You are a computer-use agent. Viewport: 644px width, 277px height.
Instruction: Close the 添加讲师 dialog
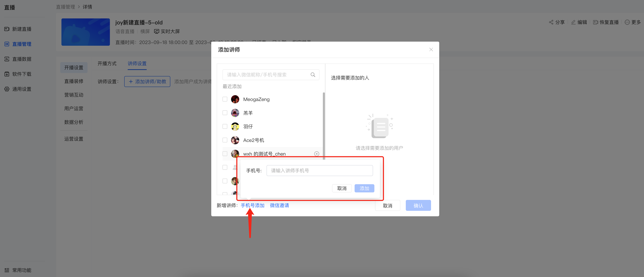point(431,49)
